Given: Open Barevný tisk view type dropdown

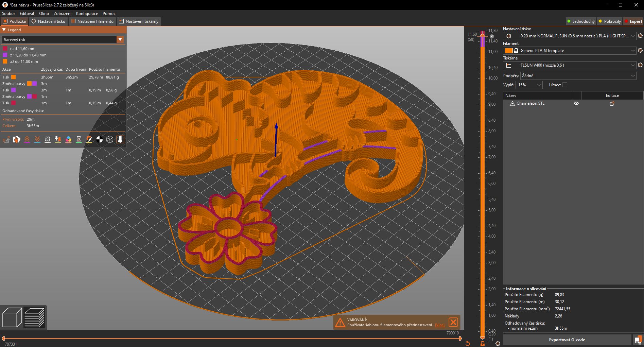Looking at the screenshot, I should point(63,40).
